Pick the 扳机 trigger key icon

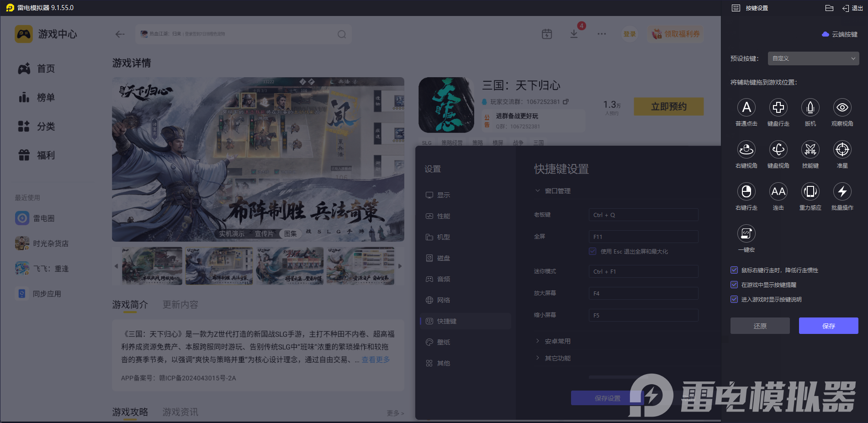[x=810, y=108]
